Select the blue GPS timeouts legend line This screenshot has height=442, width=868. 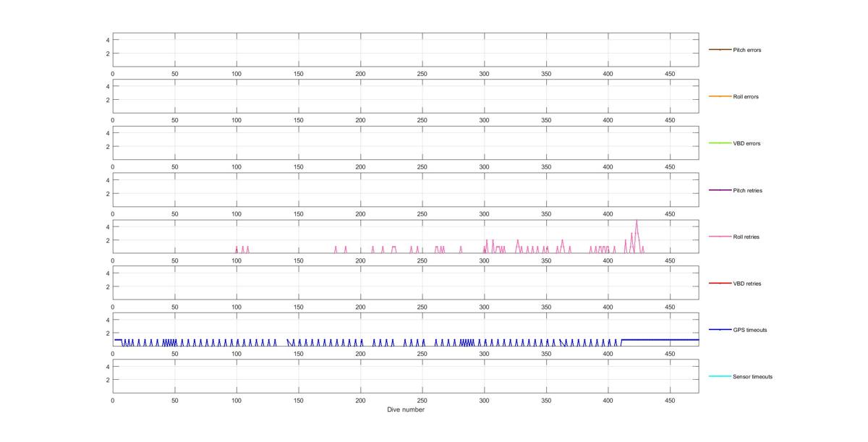pos(720,330)
